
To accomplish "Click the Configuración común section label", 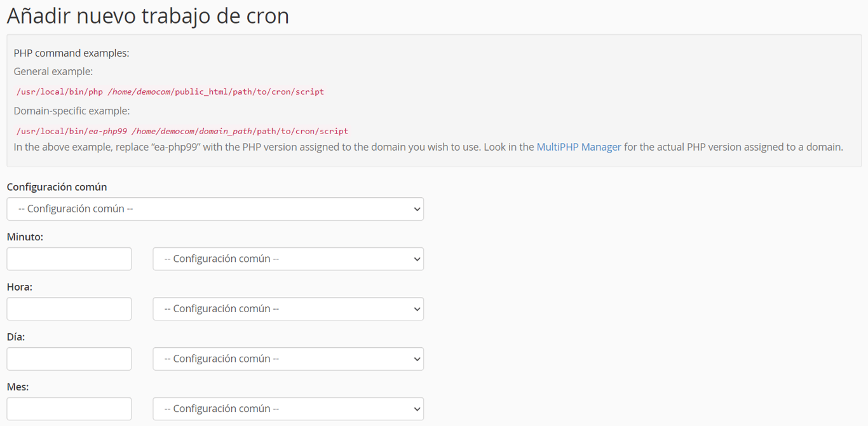I will click(57, 186).
